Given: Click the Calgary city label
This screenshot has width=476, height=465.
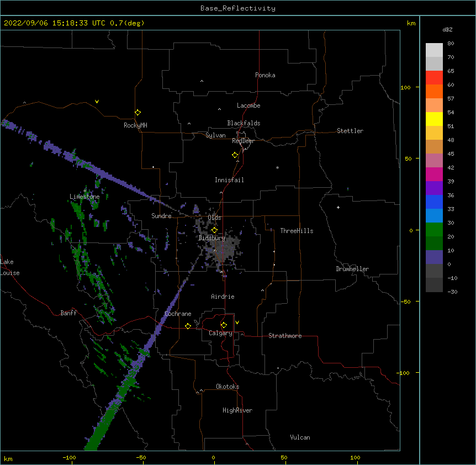Looking at the screenshot, I should tap(220, 333).
